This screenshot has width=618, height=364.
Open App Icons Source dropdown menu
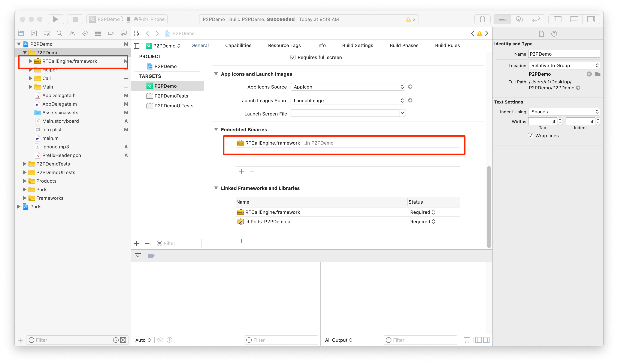[x=347, y=87]
